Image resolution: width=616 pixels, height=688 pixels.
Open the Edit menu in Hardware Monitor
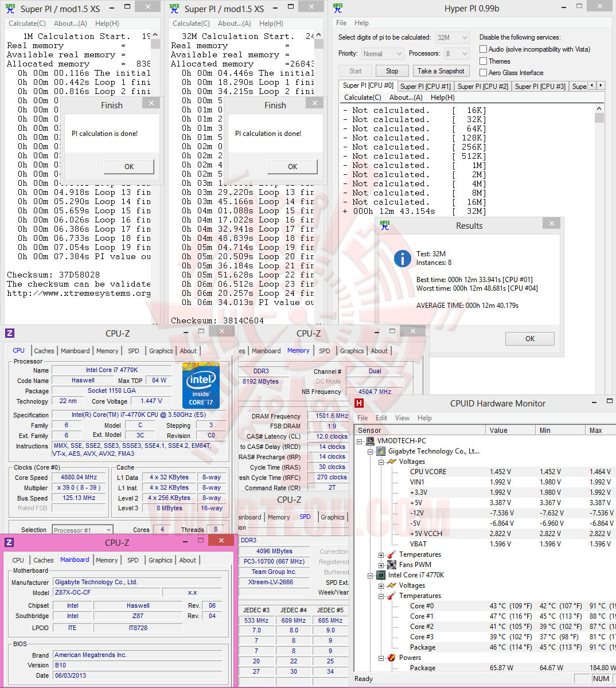click(381, 418)
